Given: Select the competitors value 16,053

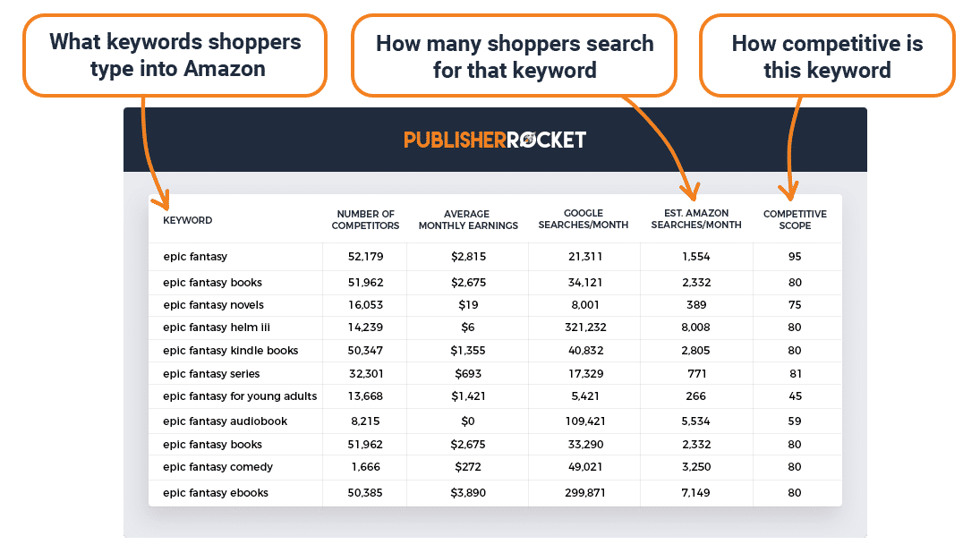Looking at the screenshot, I should point(366,305).
